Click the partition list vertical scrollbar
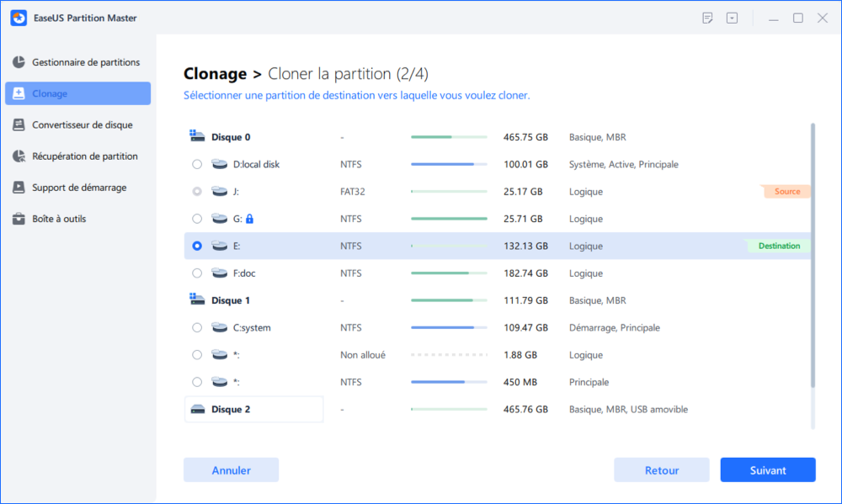 coord(813,252)
